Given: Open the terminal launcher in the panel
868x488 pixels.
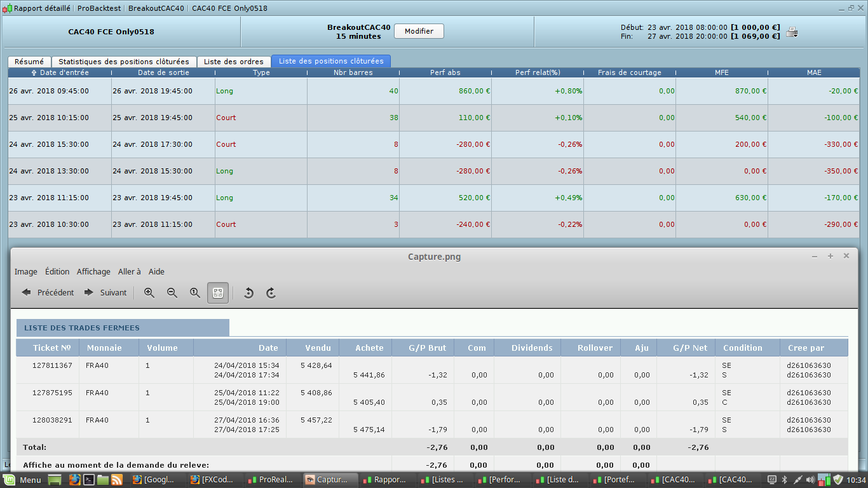Looking at the screenshot, I should [x=89, y=480].
